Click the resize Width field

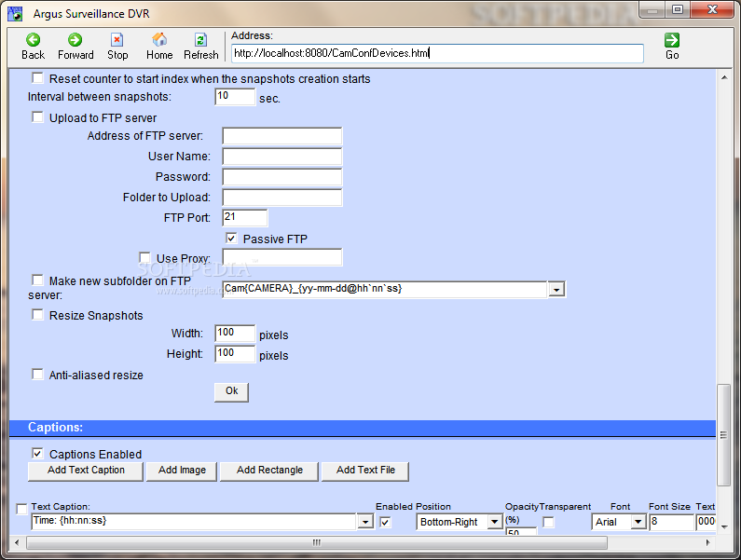235,334
